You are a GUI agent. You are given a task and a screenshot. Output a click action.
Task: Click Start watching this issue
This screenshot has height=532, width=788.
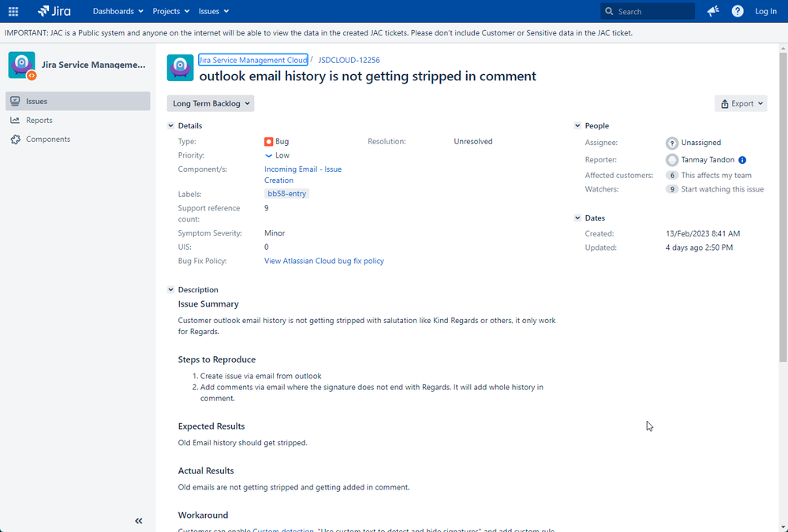pyautogui.click(x=723, y=189)
